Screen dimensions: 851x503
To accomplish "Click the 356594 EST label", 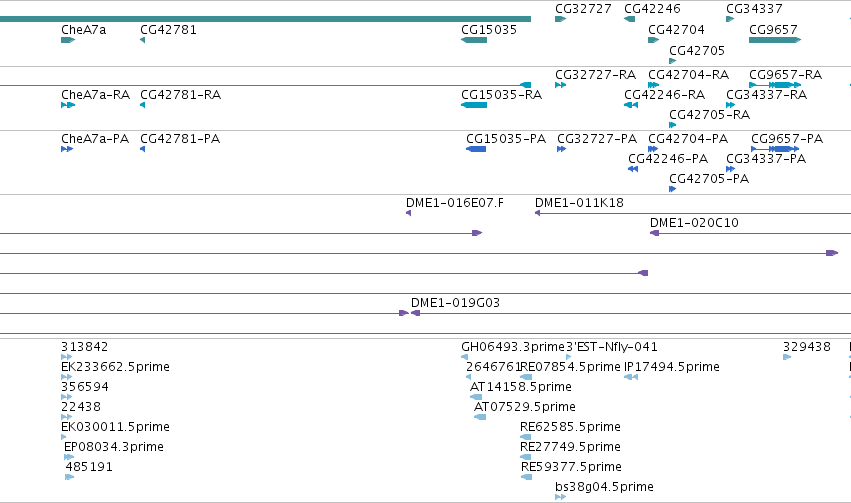I will (x=85, y=387).
